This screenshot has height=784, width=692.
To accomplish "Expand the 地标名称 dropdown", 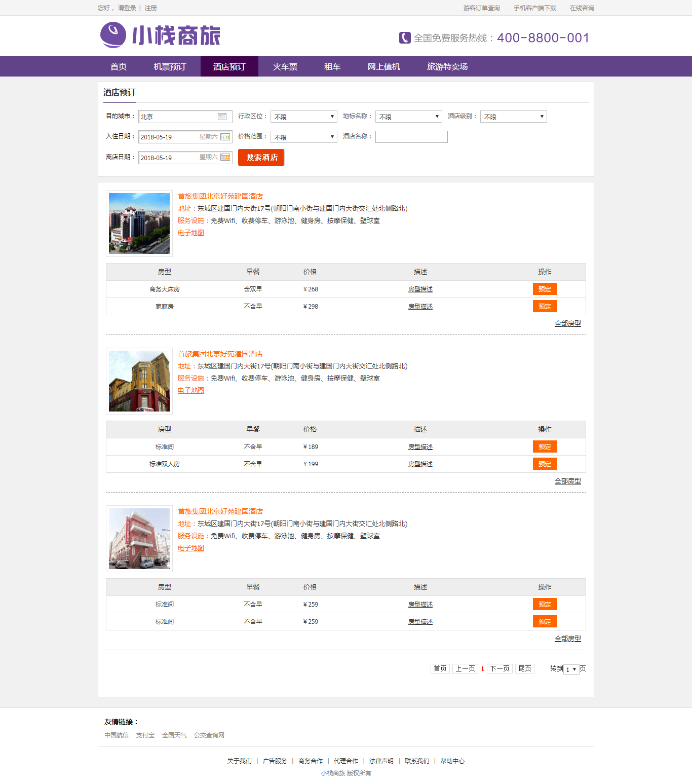I will pos(408,117).
